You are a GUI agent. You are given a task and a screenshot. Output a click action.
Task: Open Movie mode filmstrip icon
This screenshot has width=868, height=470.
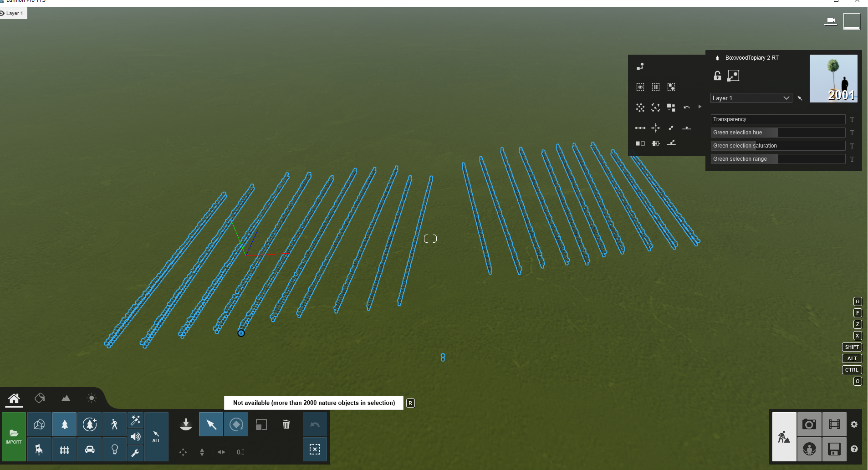pyautogui.click(x=834, y=424)
